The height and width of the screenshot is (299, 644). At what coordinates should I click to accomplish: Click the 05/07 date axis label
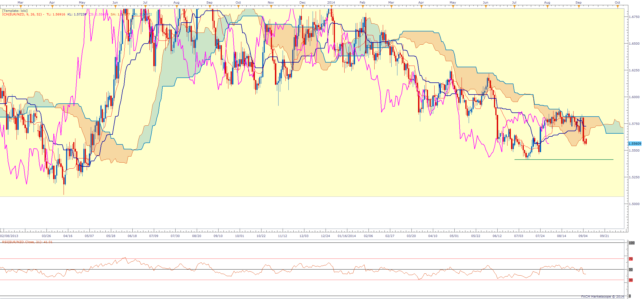[x=89, y=236]
